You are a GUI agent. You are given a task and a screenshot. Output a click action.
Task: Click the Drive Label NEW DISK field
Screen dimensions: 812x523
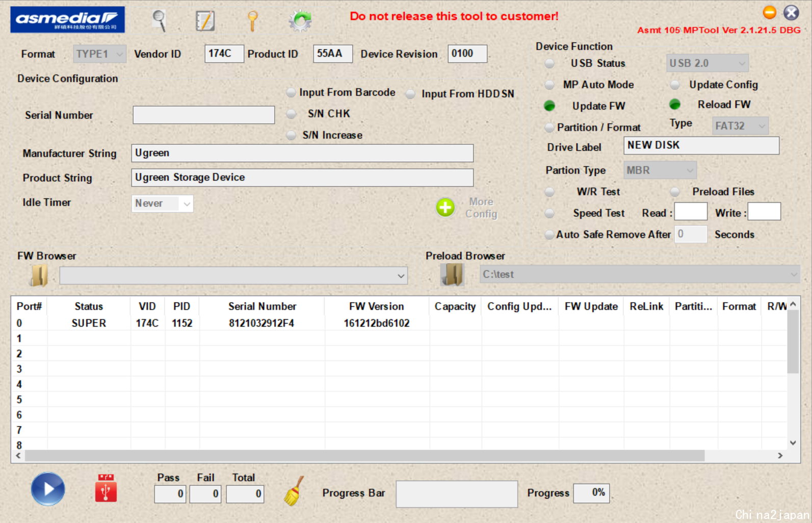[x=701, y=145]
